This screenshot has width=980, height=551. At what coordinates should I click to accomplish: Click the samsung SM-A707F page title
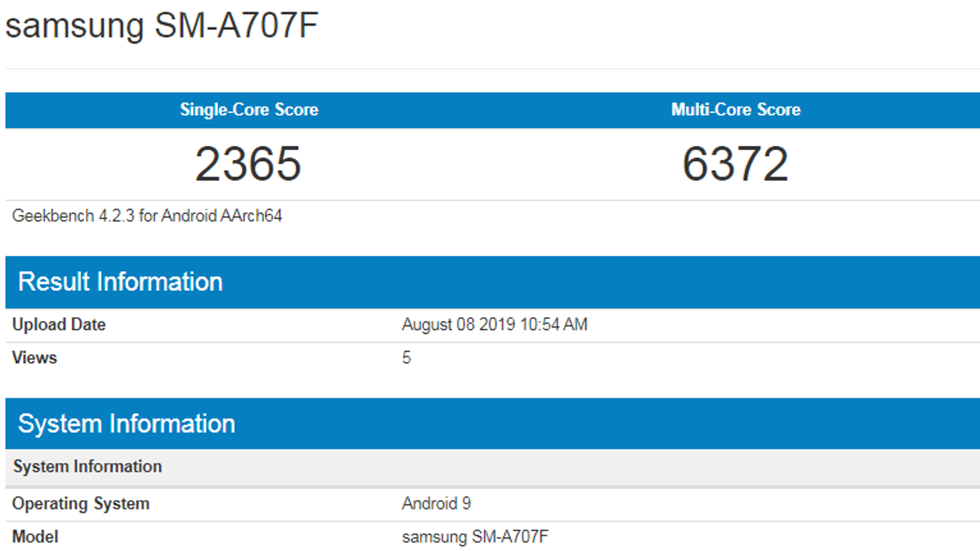click(x=162, y=26)
